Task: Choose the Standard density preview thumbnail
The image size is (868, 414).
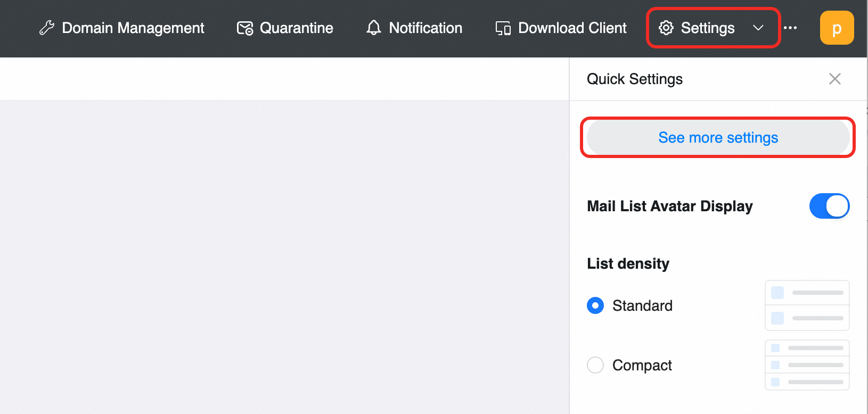Action: 807,305
